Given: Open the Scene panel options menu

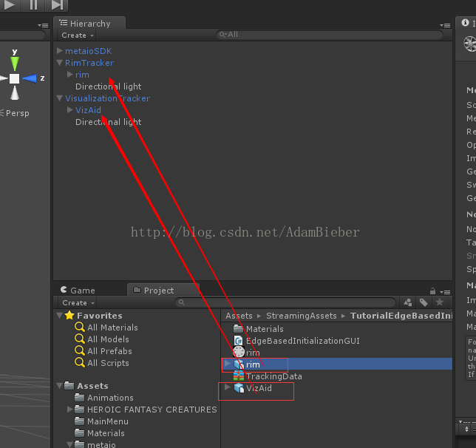Looking at the screenshot, I should tap(43, 25).
